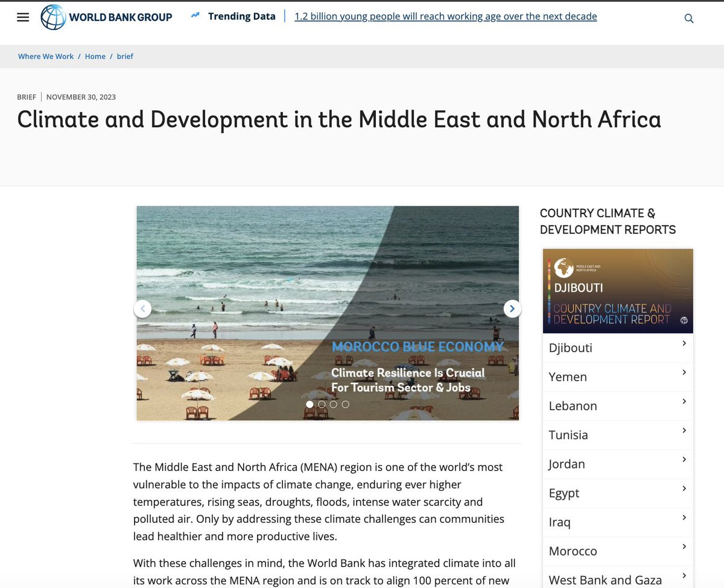Click the November 30, 2023 date
The width and height of the screenshot is (724, 588).
click(x=81, y=97)
